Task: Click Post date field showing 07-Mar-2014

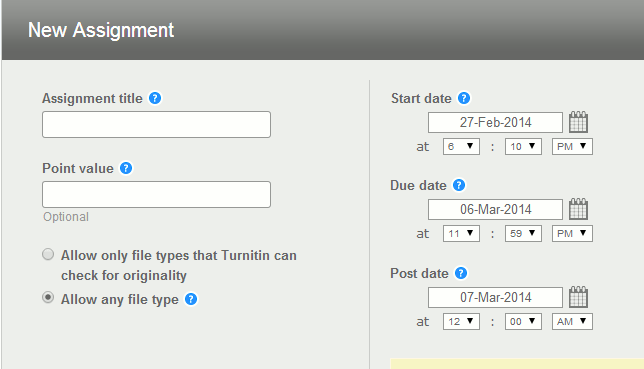Action: 495,298
